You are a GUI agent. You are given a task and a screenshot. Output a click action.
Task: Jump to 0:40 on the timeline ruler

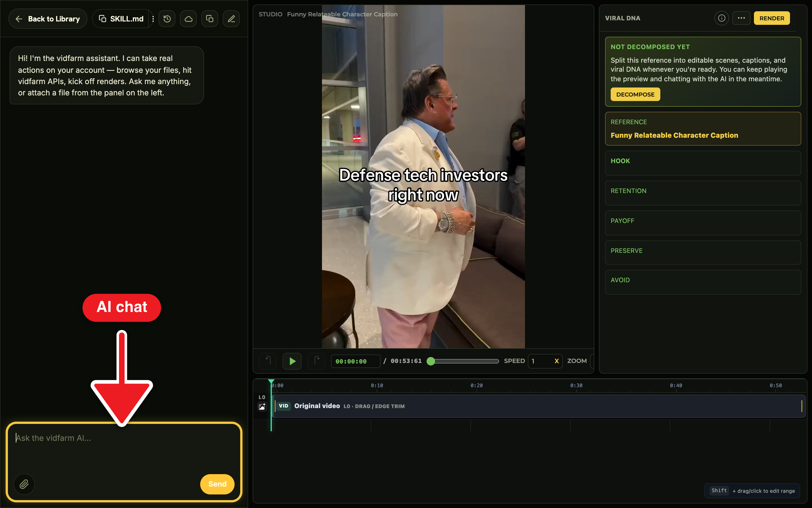point(676,385)
